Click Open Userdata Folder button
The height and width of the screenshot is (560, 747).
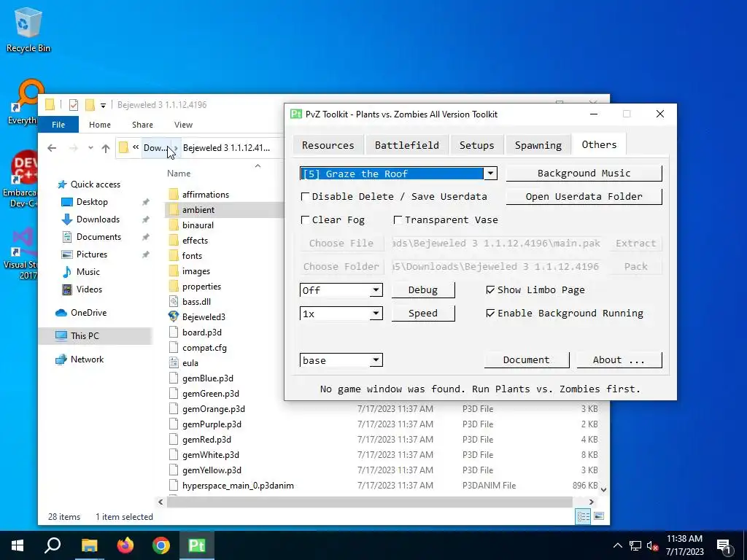[x=584, y=197]
